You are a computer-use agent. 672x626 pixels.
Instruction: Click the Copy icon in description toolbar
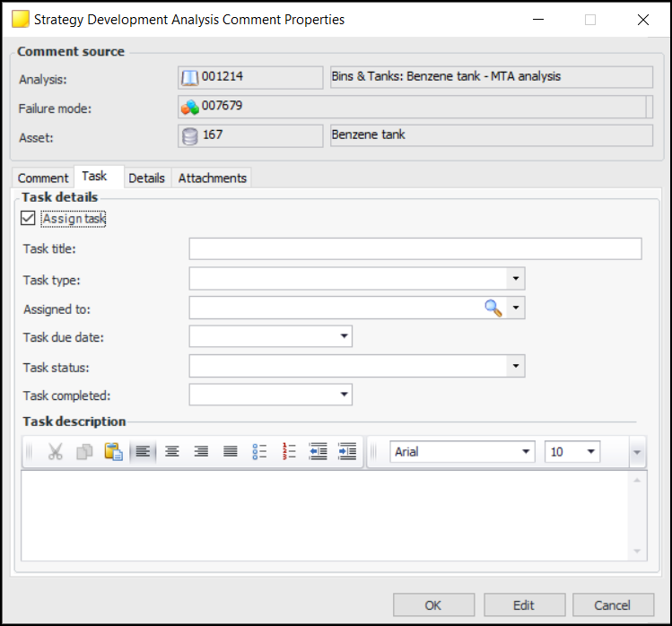click(x=84, y=452)
